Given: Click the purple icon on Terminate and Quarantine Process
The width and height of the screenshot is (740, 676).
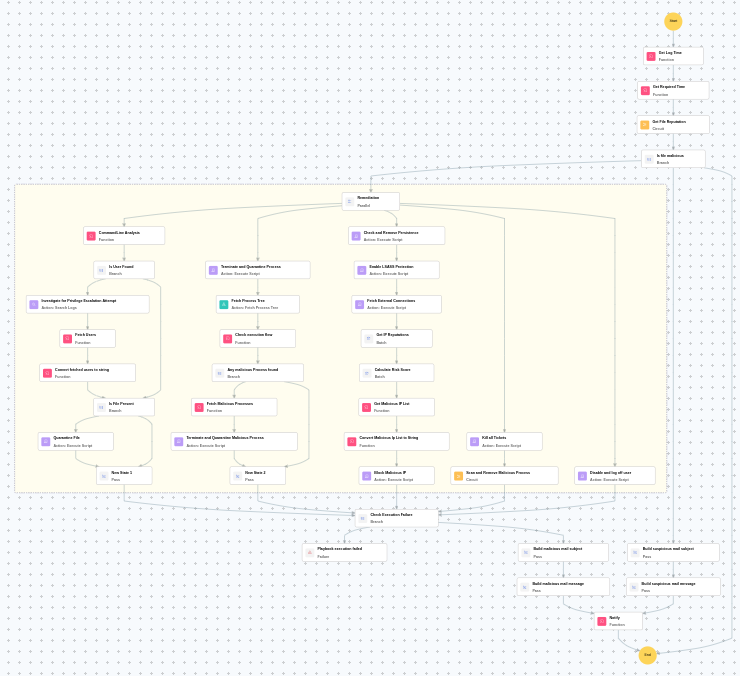Looking at the screenshot, I should (x=213, y=270).
